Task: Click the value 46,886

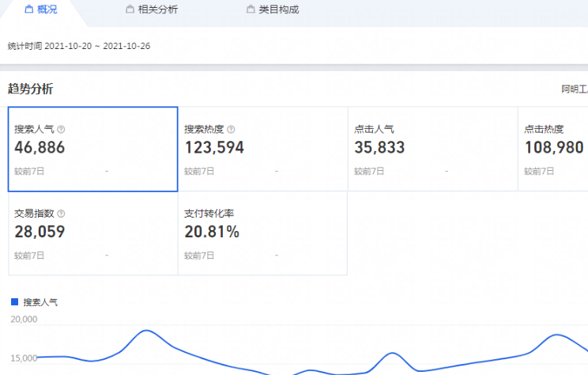Action: pos(40,147)
